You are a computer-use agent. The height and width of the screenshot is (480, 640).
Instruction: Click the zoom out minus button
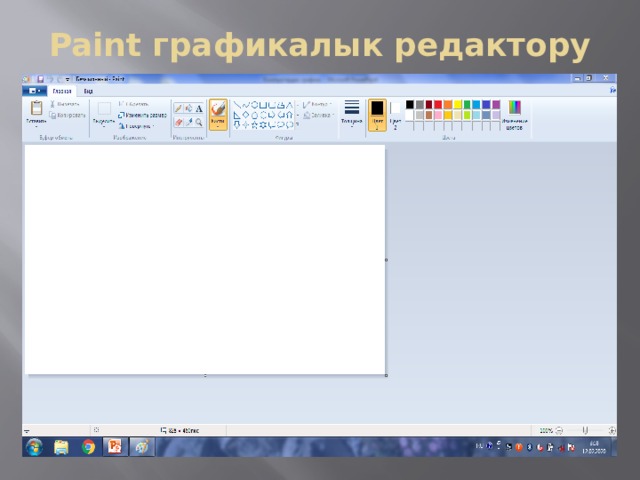click(x=559, y=430)
